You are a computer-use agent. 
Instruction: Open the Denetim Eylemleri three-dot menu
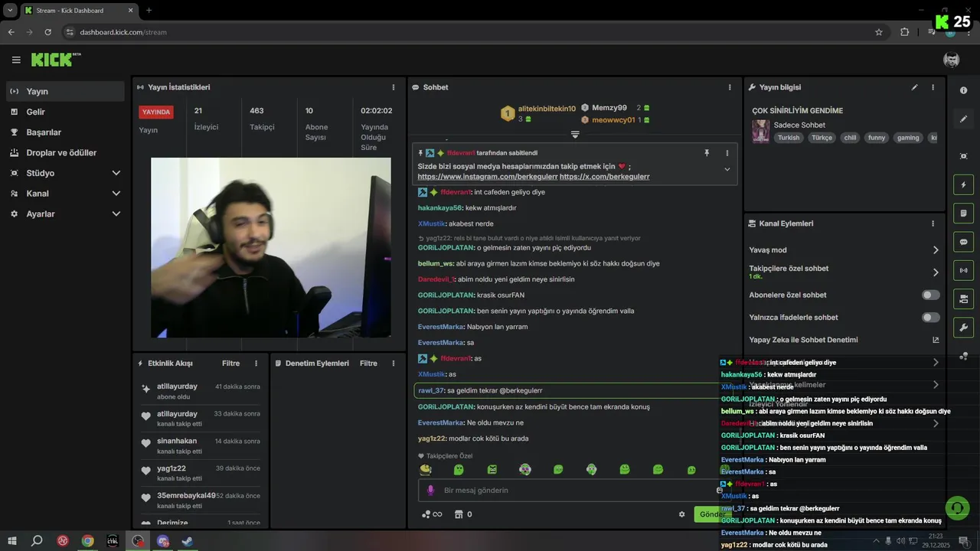tap(394, 364)
